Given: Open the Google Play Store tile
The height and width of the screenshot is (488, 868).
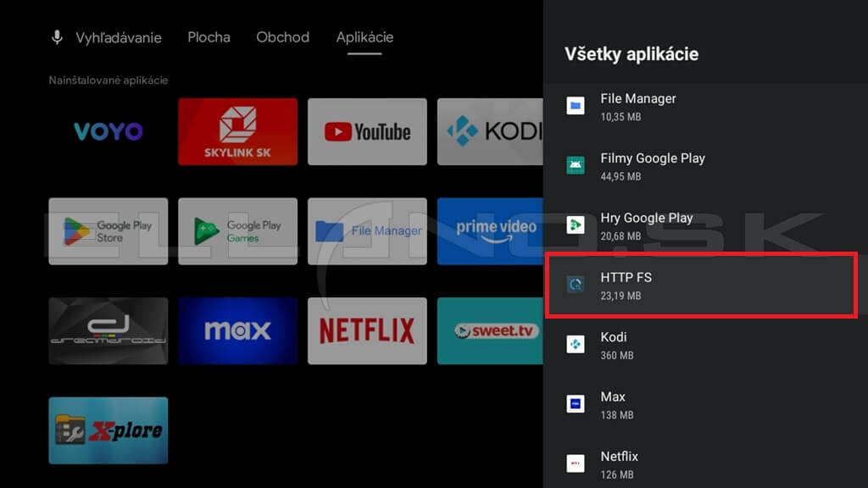Looking at the screenshot, I should [x=108, y=231].
